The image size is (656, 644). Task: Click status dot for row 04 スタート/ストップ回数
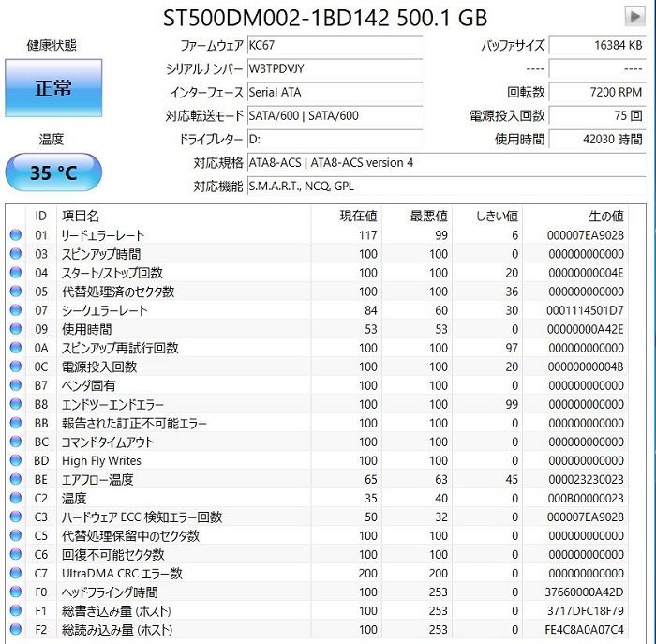pyautogui.click(x=16, y=273)
